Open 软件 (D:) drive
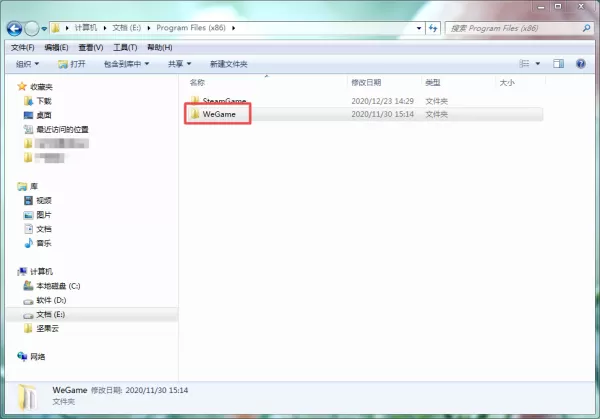This screenshot has height=419, width=600. 51,300
